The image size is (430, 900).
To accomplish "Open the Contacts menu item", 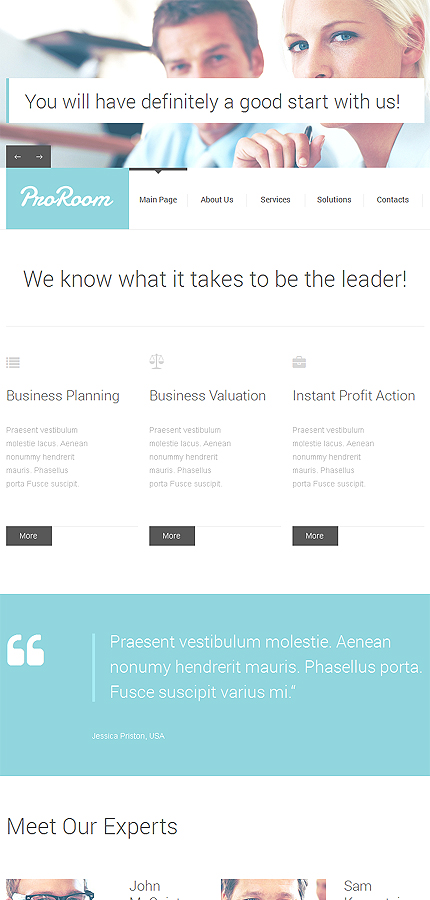I will click(393, 200).
